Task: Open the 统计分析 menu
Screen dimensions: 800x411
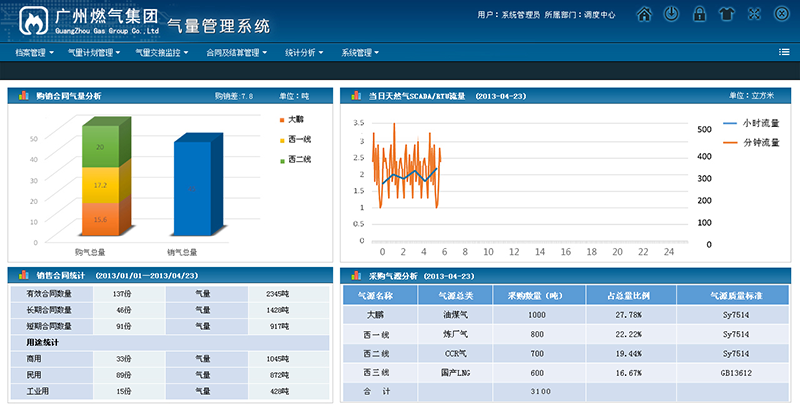Action: pyautogui.click(x=303, y=52)
